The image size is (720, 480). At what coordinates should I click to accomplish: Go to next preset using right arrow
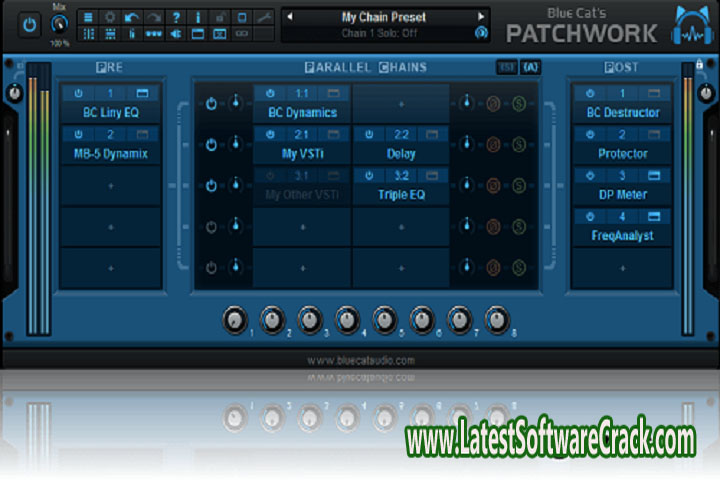pos(481,17)
